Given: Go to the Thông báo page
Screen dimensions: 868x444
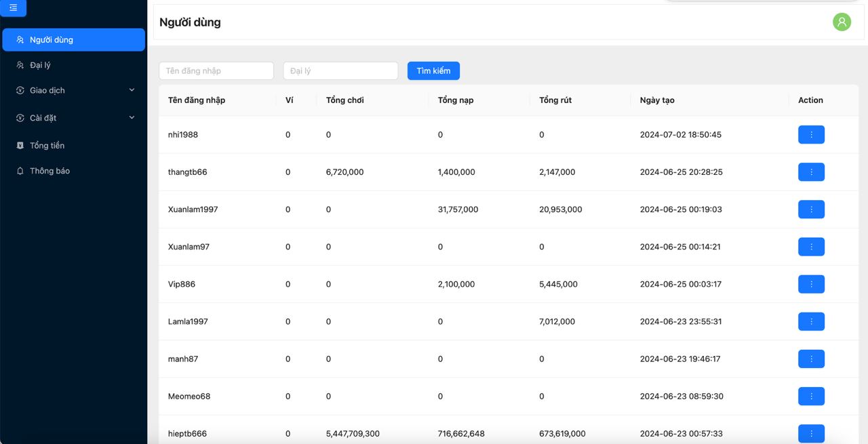Looking at the screenshot, I should (x=74, y=171).
